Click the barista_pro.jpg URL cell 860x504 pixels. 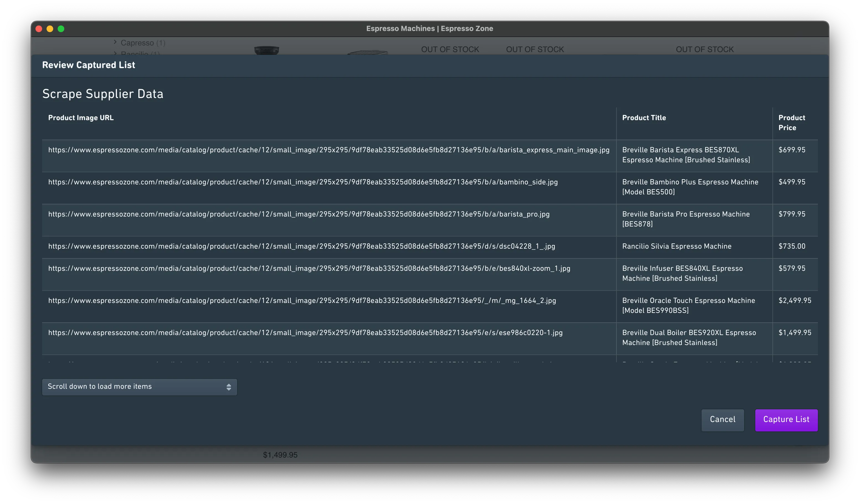point(329,220)
